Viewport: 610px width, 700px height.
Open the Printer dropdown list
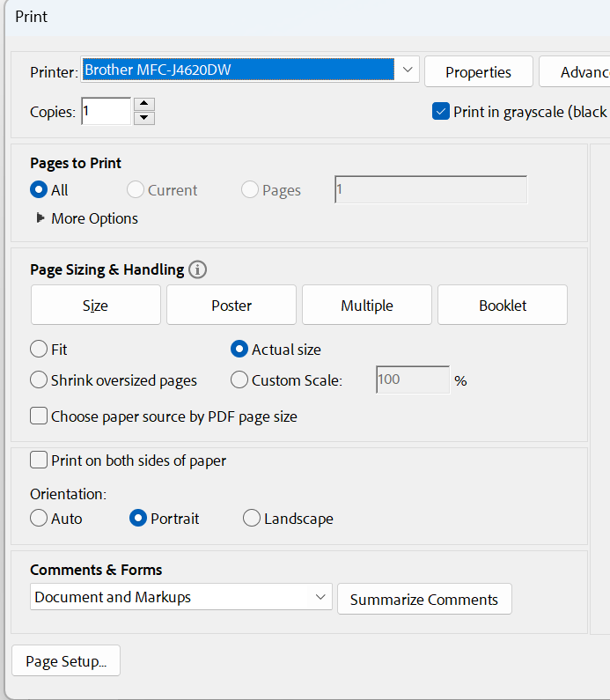(x=407, y=70)
